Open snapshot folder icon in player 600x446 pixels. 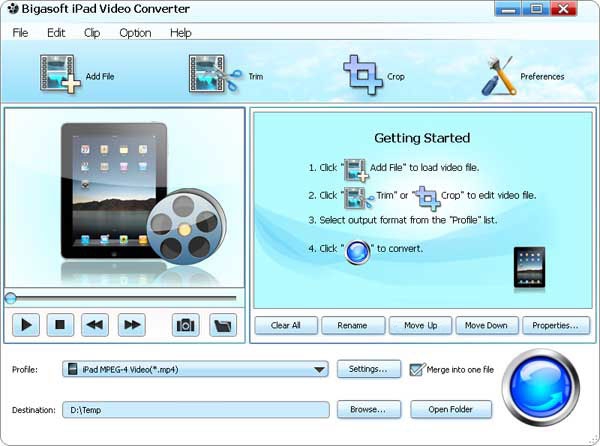(223, 325)
